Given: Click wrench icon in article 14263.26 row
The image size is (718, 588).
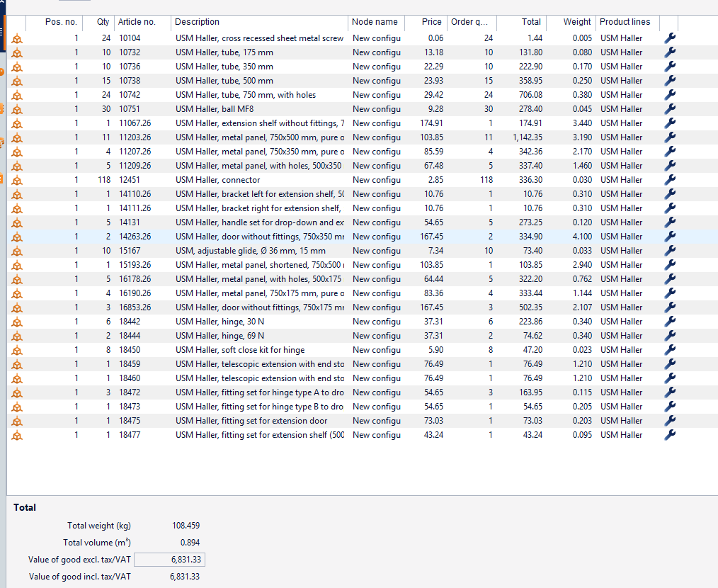Looking at the screenshot, I should 669,237.
